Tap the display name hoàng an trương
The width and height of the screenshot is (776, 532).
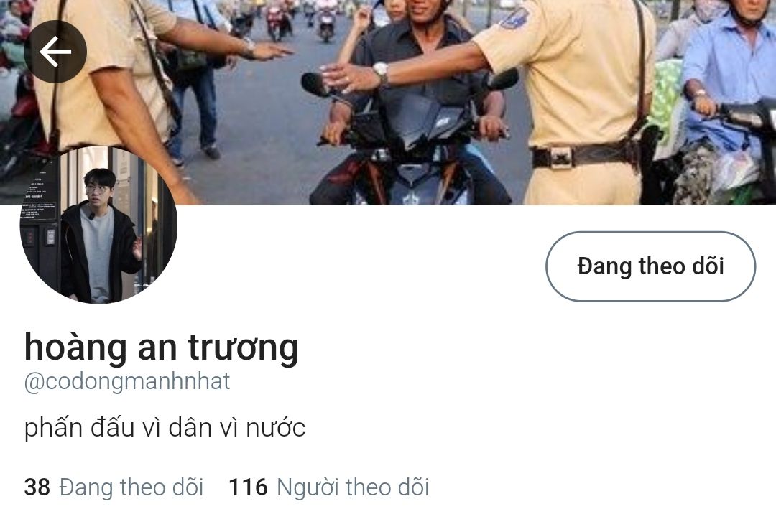(x=162, y=347)
